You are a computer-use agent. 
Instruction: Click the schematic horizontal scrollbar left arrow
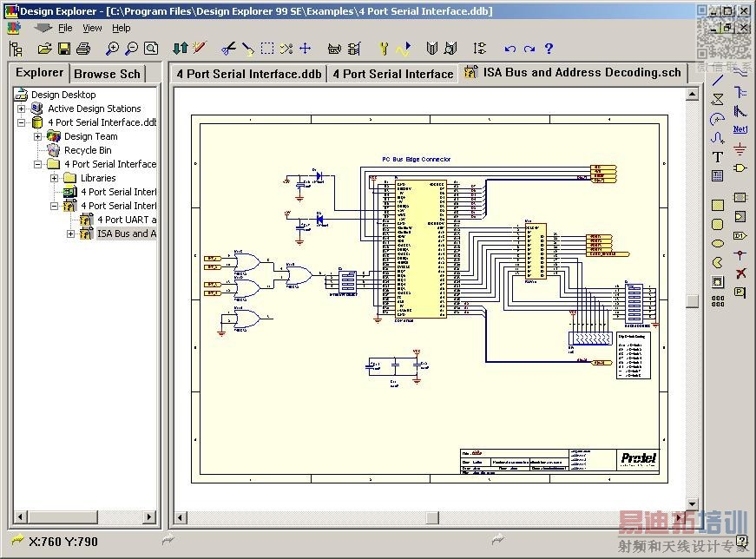[180, 517]
